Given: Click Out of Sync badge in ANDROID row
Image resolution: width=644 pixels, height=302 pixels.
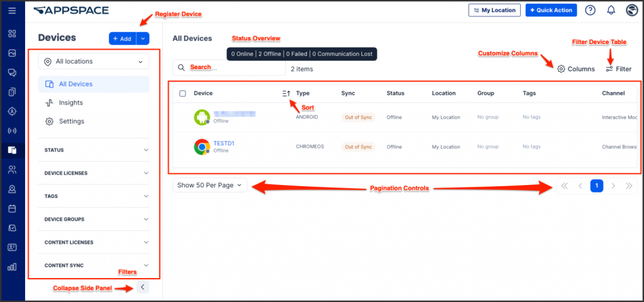Looking at the screenshot, I should [358, 117].
